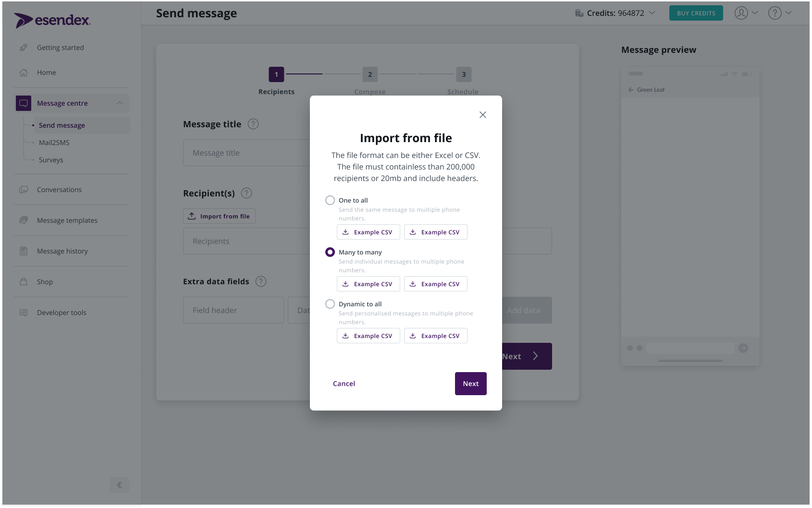Click the Developer tools icon

click(23, 313)
